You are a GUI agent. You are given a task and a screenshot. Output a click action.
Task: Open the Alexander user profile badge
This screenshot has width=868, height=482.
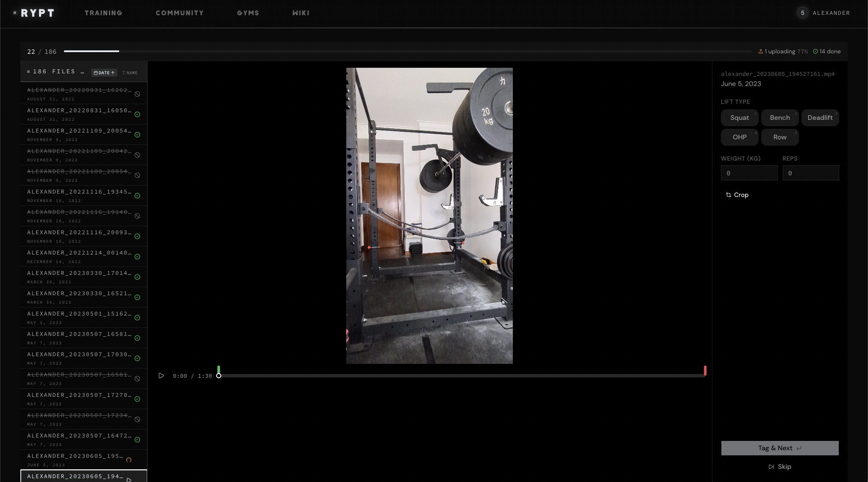pos(823,13)
